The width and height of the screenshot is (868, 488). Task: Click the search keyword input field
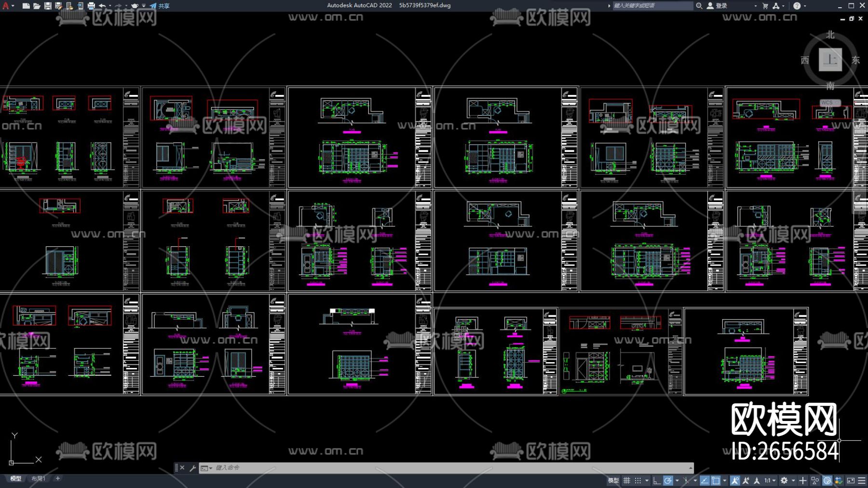click(652, 6)
